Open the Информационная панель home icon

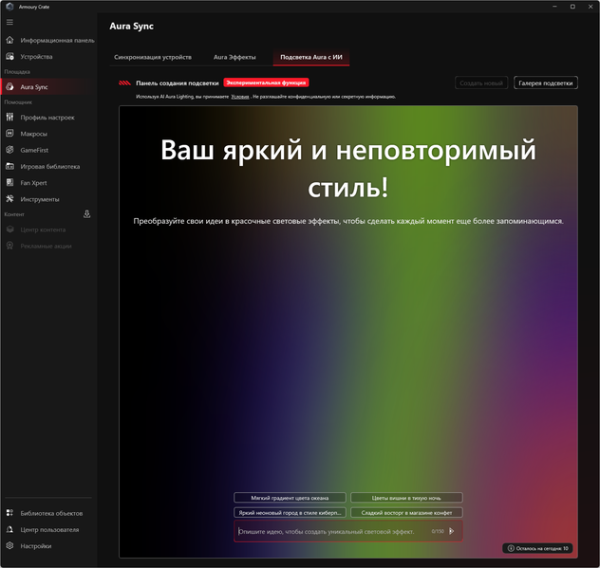(x=10, y=40)
